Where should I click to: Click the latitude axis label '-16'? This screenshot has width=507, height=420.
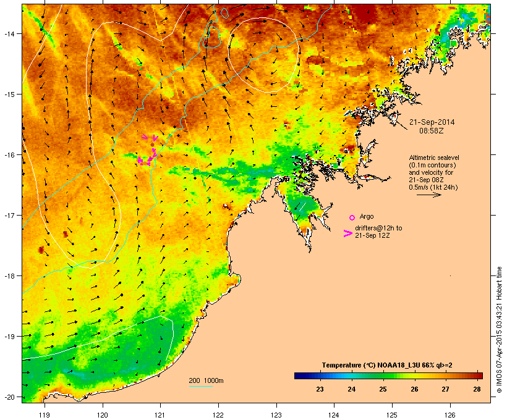pos(9,155)
